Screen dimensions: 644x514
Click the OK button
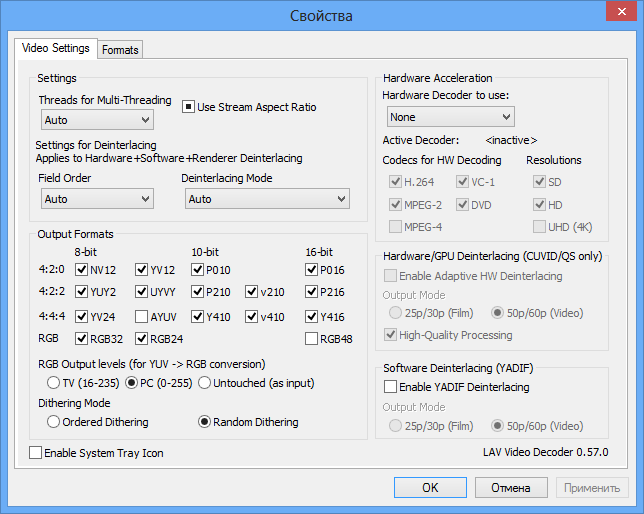[430, 488]
